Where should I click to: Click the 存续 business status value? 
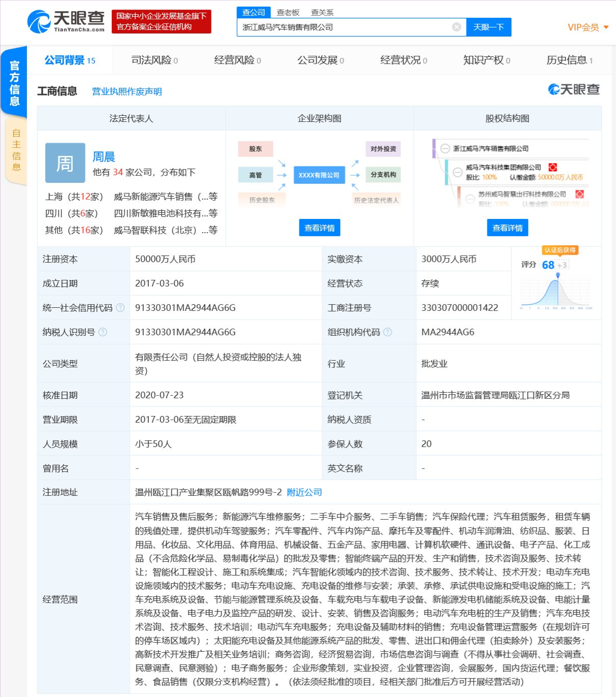(x=430, y=283)
